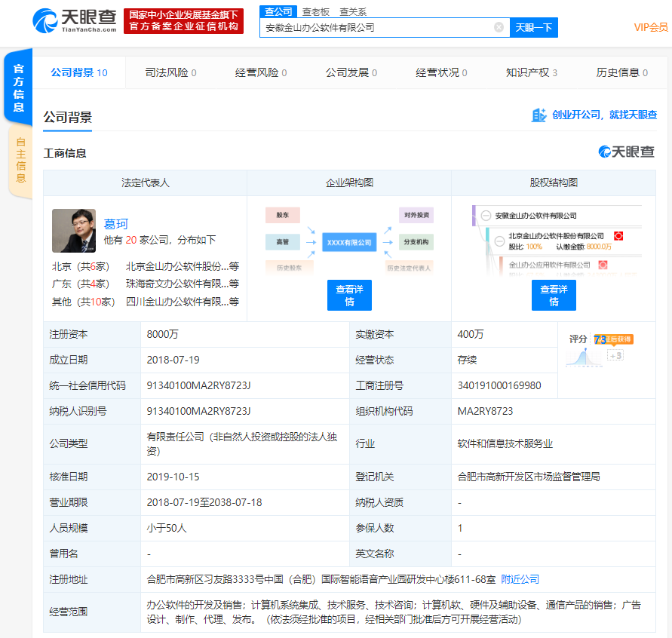Click the building icon beside 创业开公司
The height and width of the screenshot is (638, 672).
(x=539, y=115)
